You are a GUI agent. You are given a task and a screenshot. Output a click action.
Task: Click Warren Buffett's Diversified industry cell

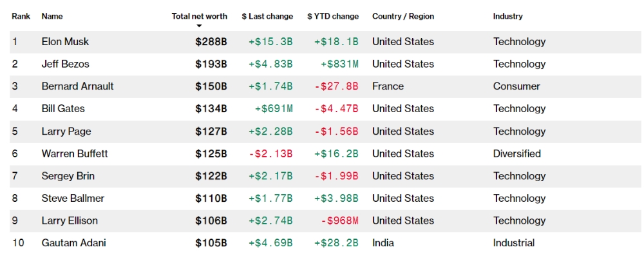click(x=516, y=153)
